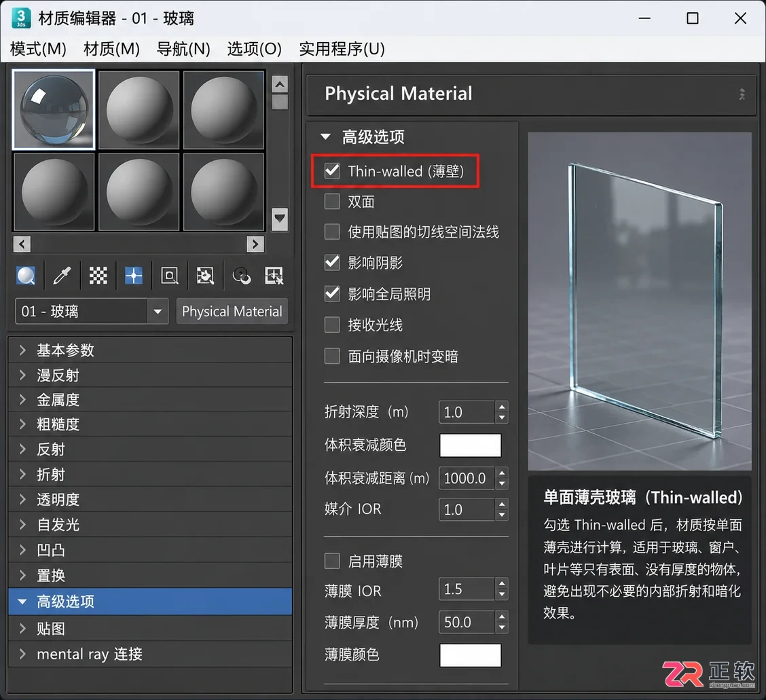This screenshot has width=766, height=700.
Task: Enable the 双面 checkbox
Action: tap(332, 201)
